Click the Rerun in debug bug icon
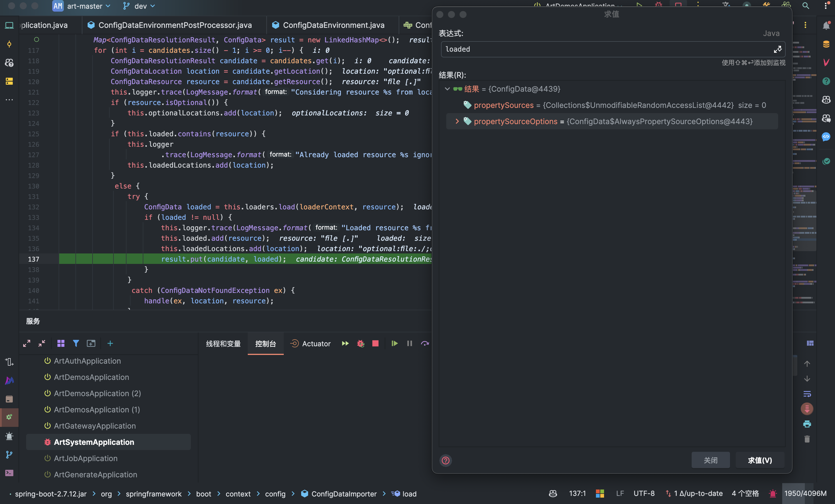835x504 pixels. click(360, 343)
